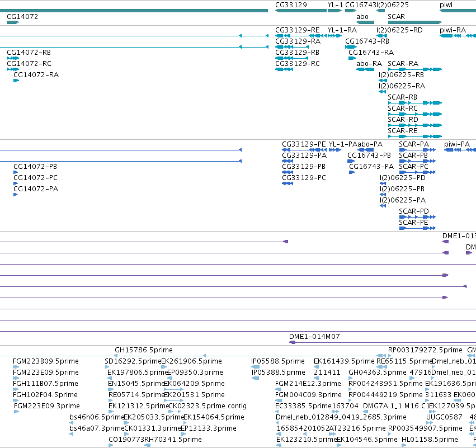
Task: Open the CG14072-PB protein label
Action: coord(35,167)
